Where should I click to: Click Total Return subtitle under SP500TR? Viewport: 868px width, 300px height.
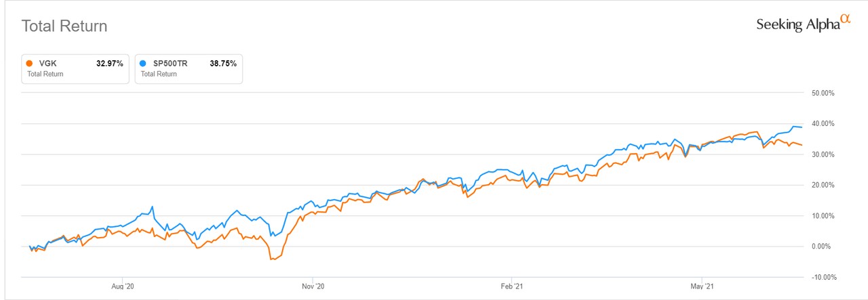pyautogui.click(x=157, y=74)
